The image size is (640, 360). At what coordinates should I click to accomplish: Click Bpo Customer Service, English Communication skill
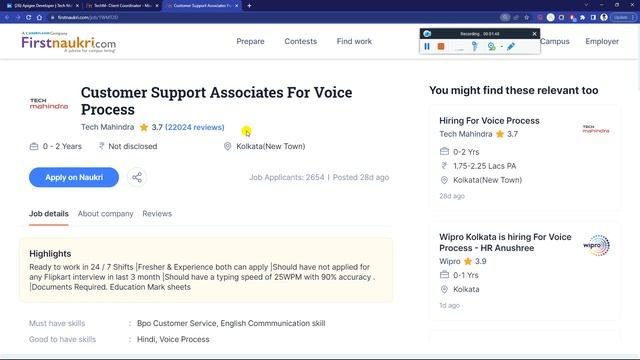point(231,323)
